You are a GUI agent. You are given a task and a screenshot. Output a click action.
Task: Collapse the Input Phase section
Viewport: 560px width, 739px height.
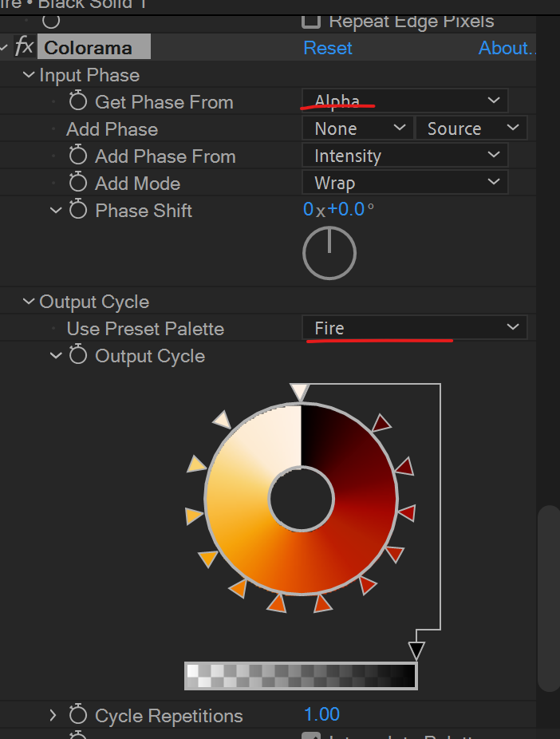tap(30, 75)
